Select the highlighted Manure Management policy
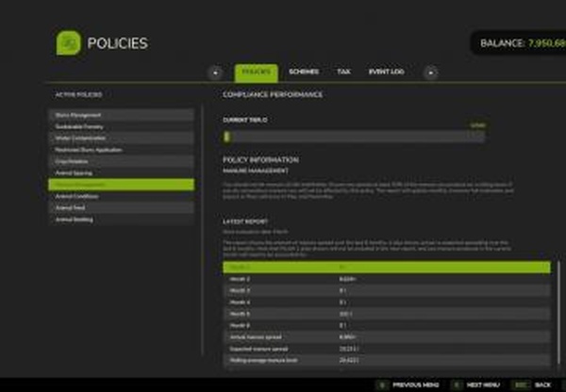Image resolution: width=566 pixels, height=392 pixels. [122, 185]
